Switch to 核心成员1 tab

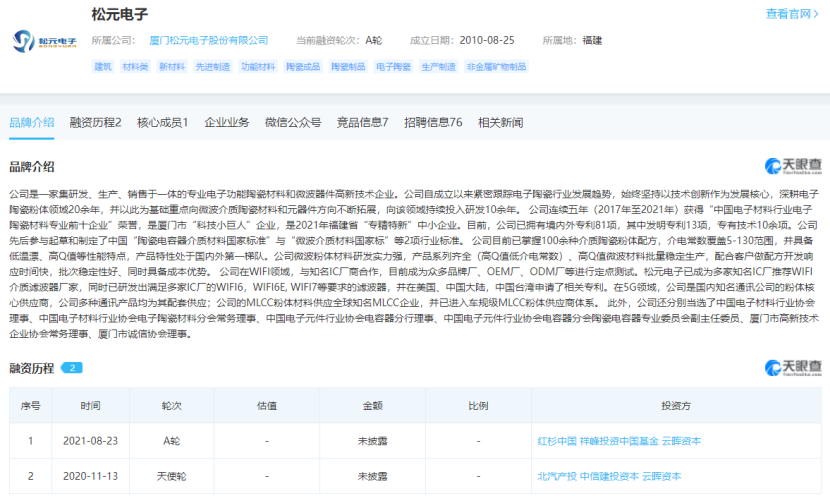[163, 122]
